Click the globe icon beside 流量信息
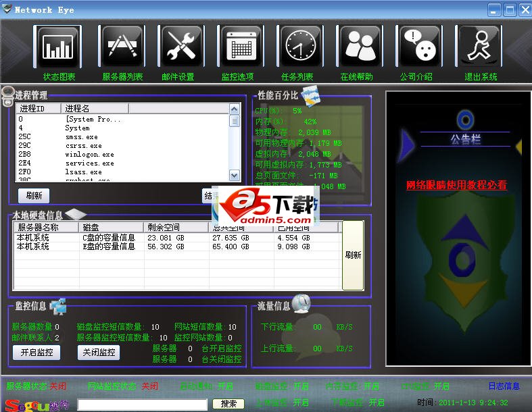Screen dimensions: 532x412 coord(301,304)
